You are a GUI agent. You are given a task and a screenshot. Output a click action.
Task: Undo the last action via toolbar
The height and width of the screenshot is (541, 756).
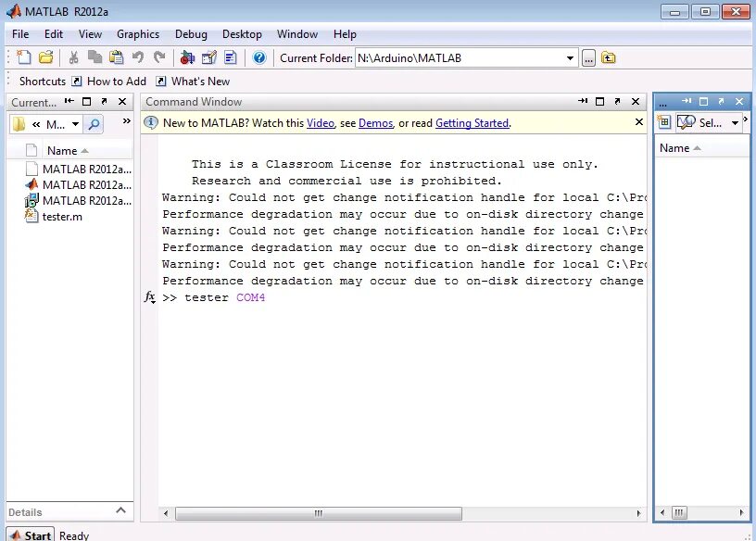point(138,57)
